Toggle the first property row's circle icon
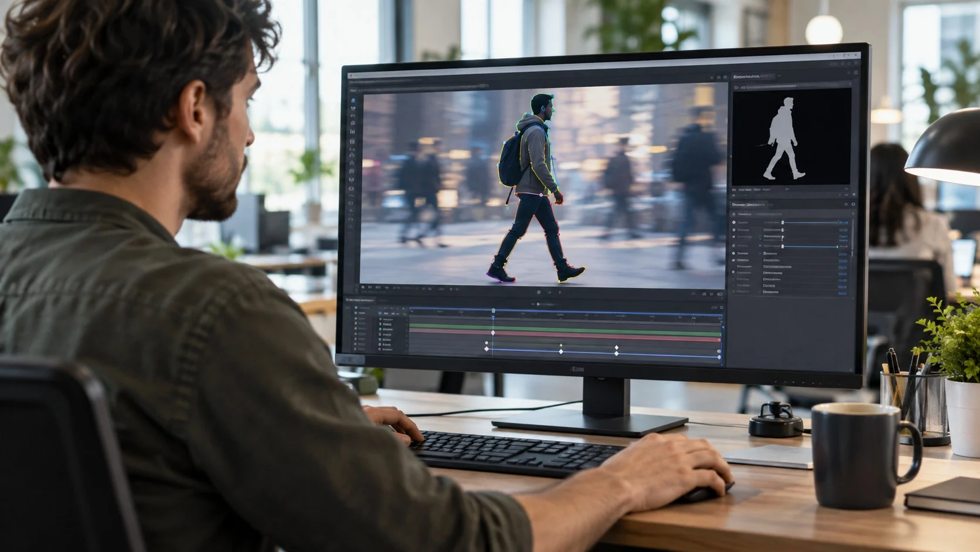 click(734, 223)
